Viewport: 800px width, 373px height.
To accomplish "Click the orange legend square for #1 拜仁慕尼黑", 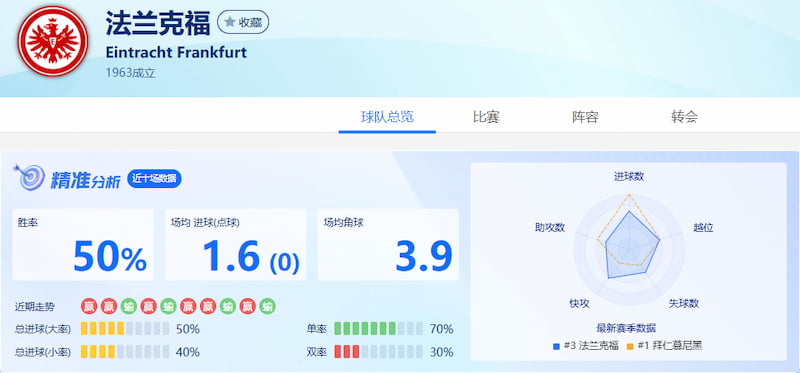I will [630, 346].
